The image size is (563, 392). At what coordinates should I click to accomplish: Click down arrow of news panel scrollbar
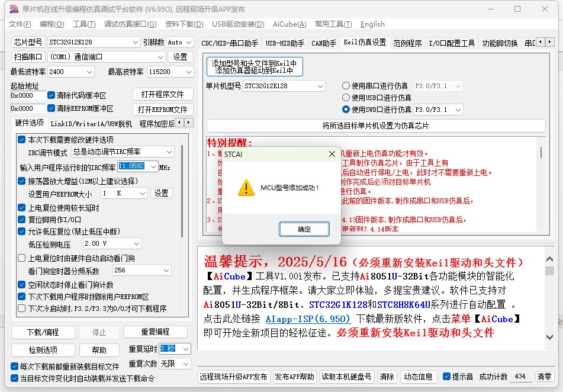[549, 337]
